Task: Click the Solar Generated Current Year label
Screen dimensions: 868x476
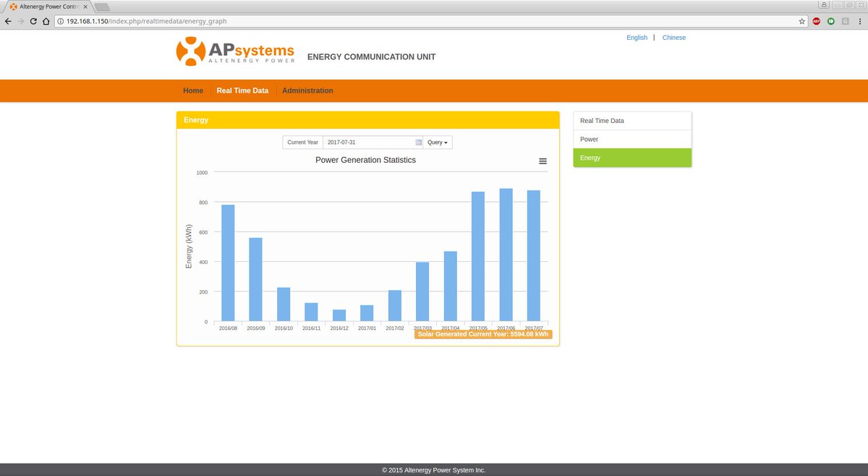Action: [483, 334]
